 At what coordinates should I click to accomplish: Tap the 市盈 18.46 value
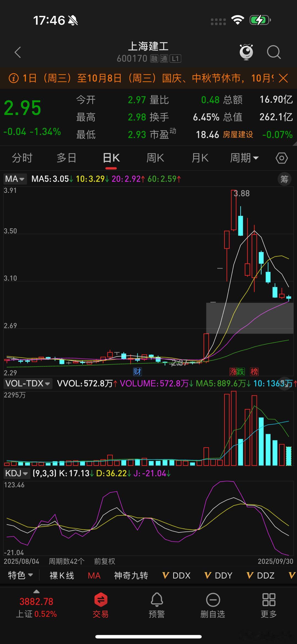click(x=207, y=135)
